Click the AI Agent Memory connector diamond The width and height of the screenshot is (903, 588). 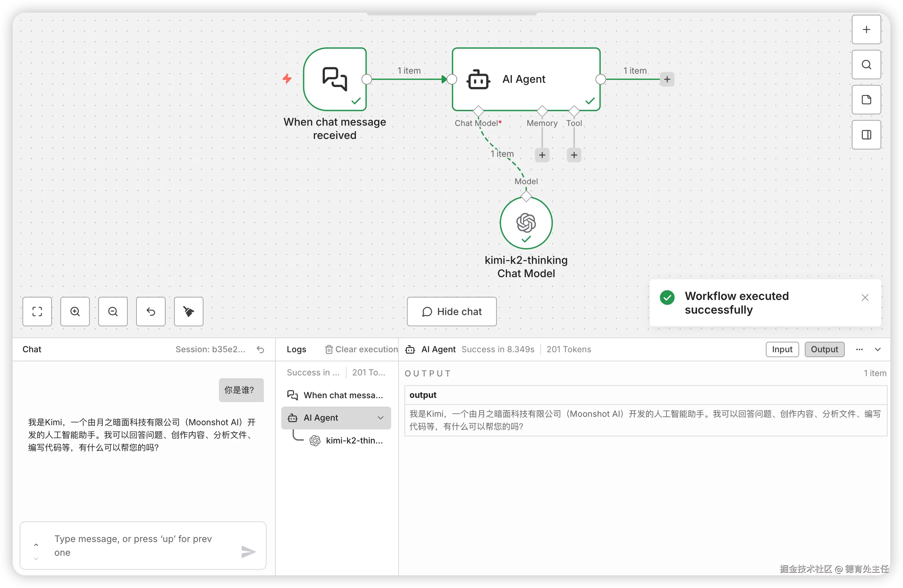tap(542, 111)
